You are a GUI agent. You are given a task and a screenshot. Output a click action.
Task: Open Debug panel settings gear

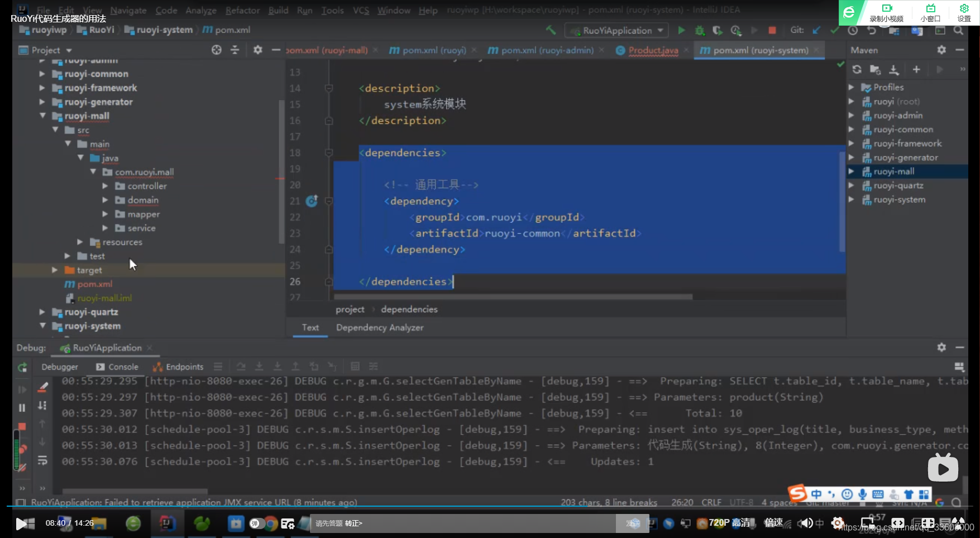coord(941,347)
